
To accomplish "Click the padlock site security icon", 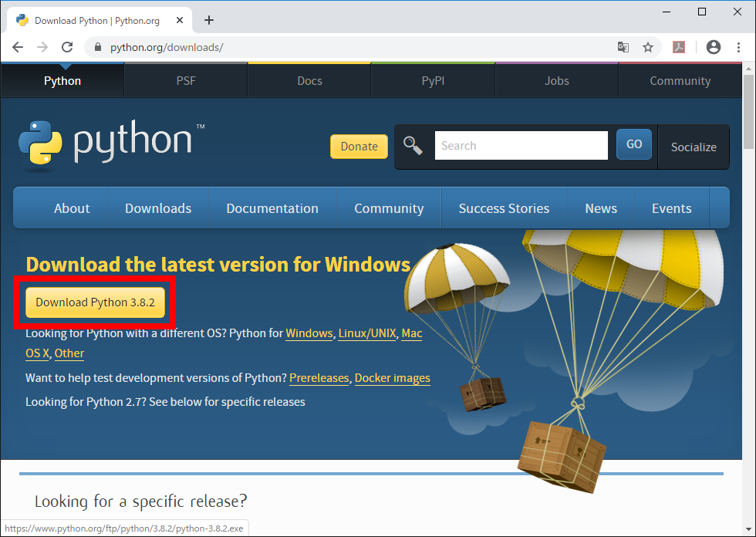I will click(98, 47).
